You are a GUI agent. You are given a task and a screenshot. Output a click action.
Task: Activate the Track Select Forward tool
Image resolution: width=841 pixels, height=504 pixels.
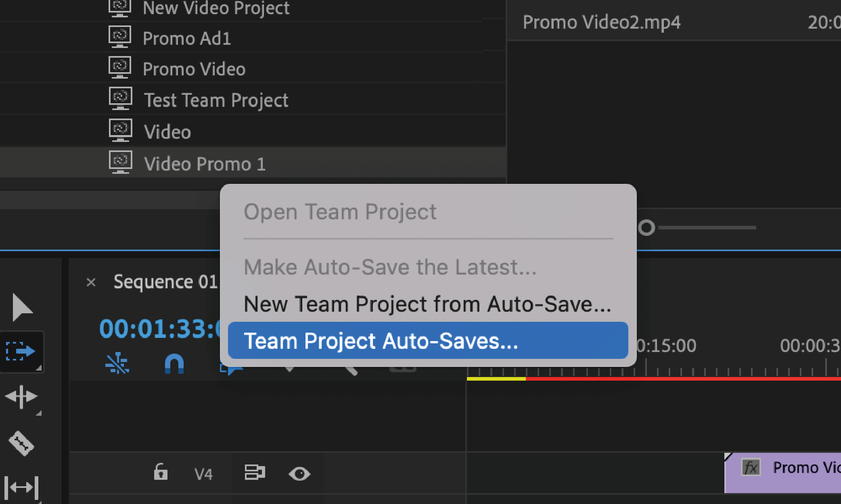click(x=22, y=352)
